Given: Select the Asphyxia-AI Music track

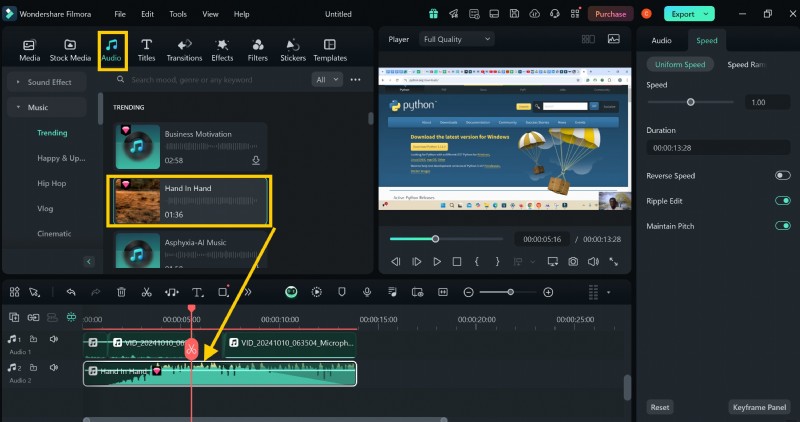Looking at the screenshot, I should [x=190, y=250].
